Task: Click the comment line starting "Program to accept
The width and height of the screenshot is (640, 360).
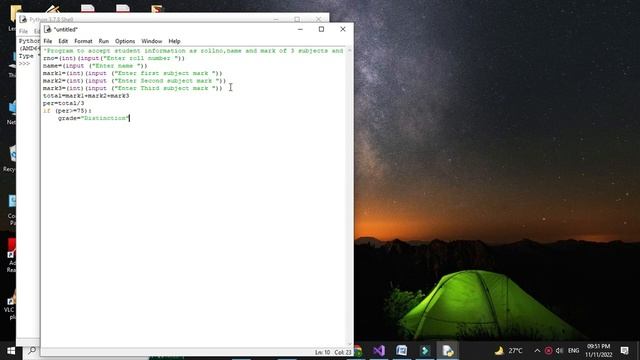Action: point(193,51)
